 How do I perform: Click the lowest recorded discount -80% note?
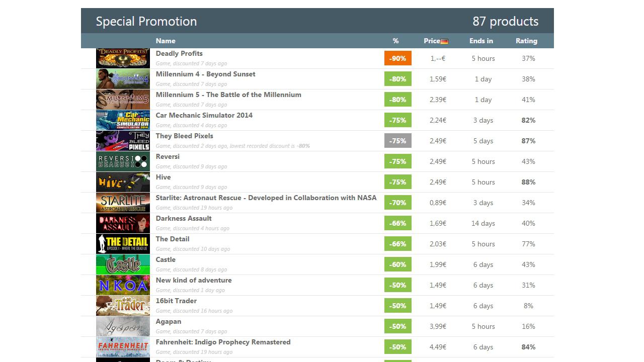[x=270, y=146]
